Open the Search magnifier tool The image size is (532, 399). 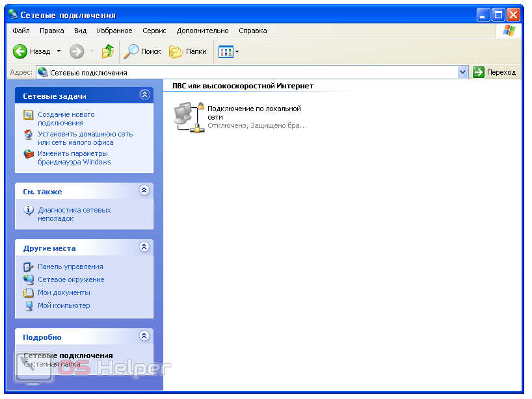(132, 51)
